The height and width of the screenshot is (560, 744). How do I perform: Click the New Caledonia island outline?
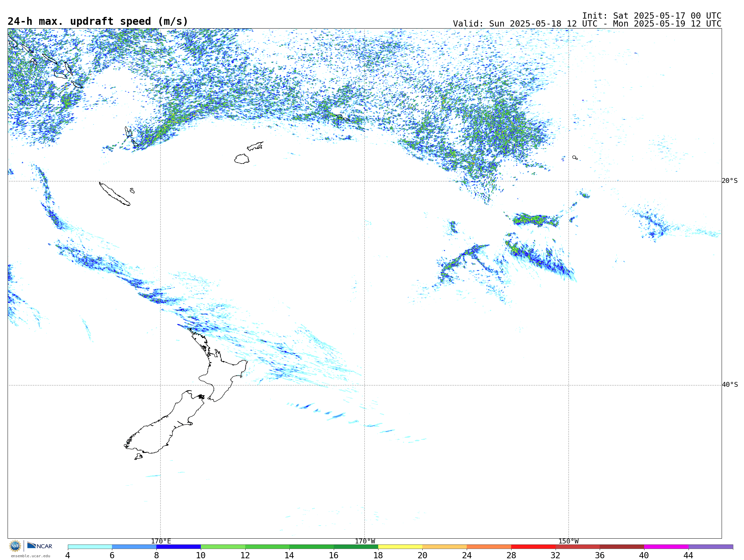coord(115,194)
